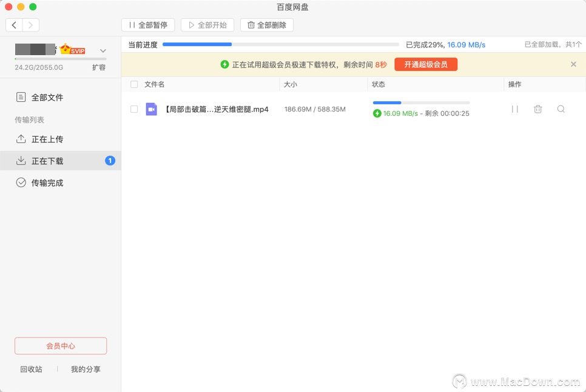The width and height of the screenshot is (586, 392).
Task: Click the 已全部加载，共1个 text
Action: pos(553,44)
